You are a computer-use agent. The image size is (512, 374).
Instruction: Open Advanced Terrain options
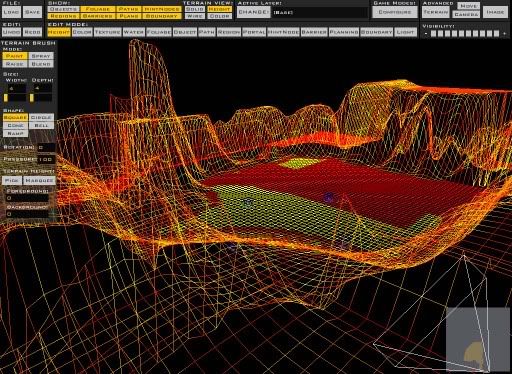coord(436,12)
